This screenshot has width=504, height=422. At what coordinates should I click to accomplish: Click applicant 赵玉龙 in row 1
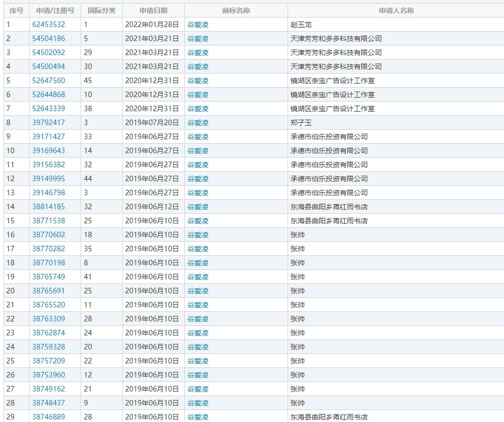pos(301,25)
